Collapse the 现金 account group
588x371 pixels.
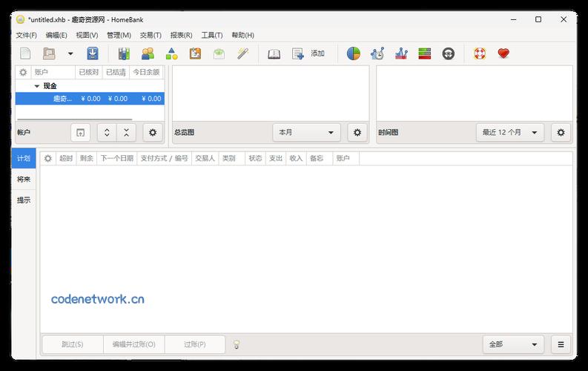pyautogui.click(x=37, y=86)
